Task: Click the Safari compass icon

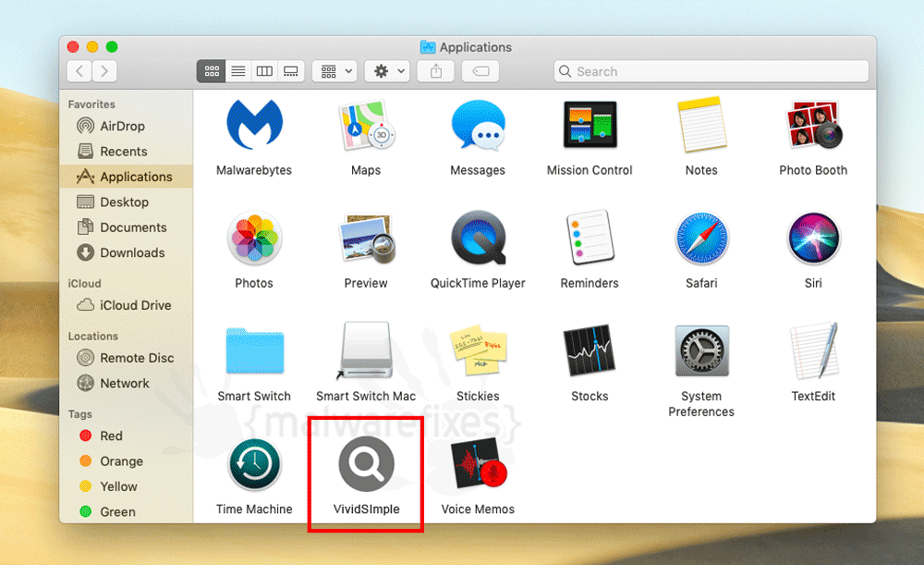Action: [701, 238]
